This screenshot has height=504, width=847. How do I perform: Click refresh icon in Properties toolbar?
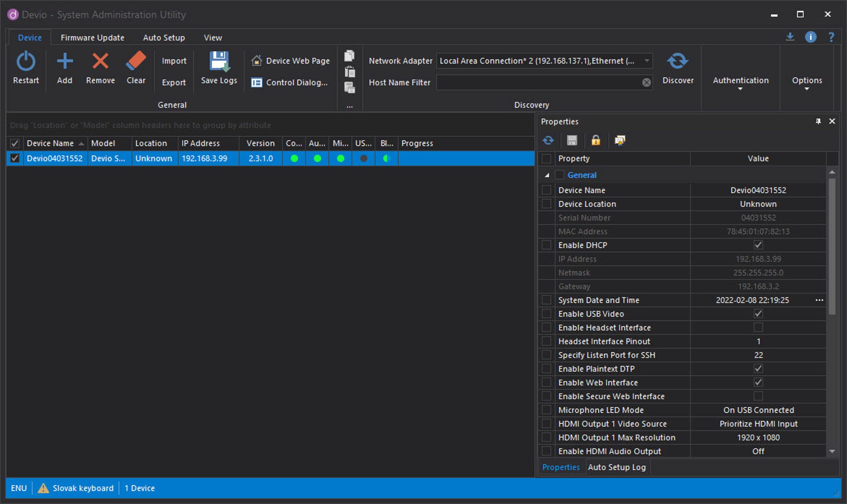point(548,140)
